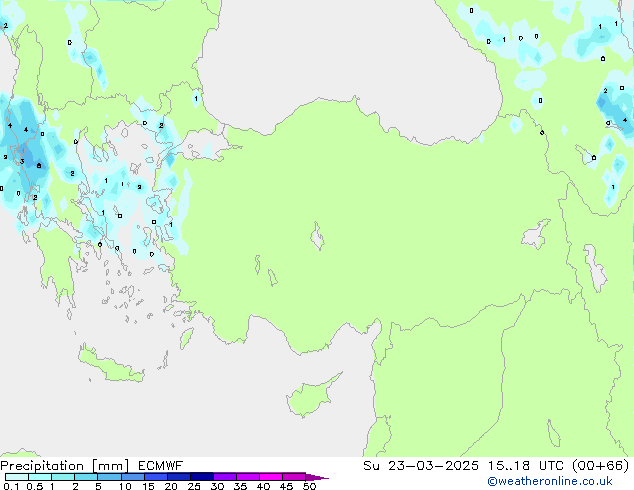
Task: Click the '0.1' legend scale label
Action: 11,486
